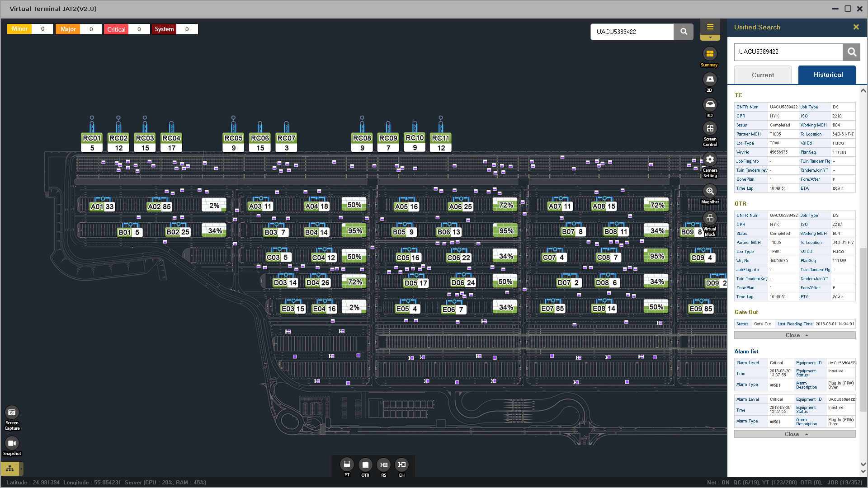Activate the Magnifier tool
Screen dimensions: 868x488
pos(710,191)
